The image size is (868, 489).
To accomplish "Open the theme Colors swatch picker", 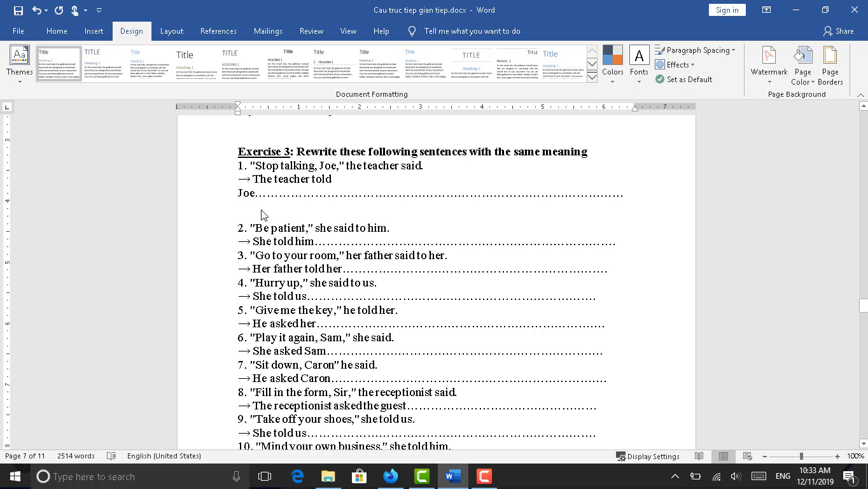I will click(x=612, y=64).
